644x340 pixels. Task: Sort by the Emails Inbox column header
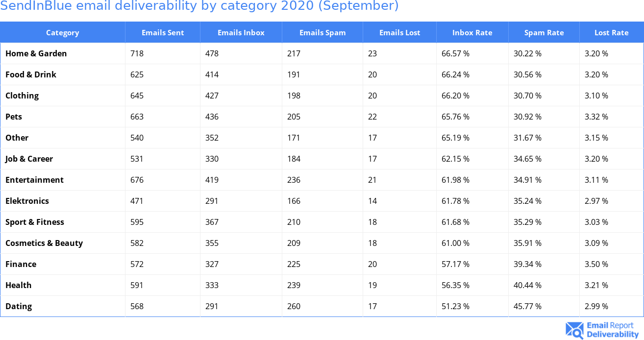point(241,33)
